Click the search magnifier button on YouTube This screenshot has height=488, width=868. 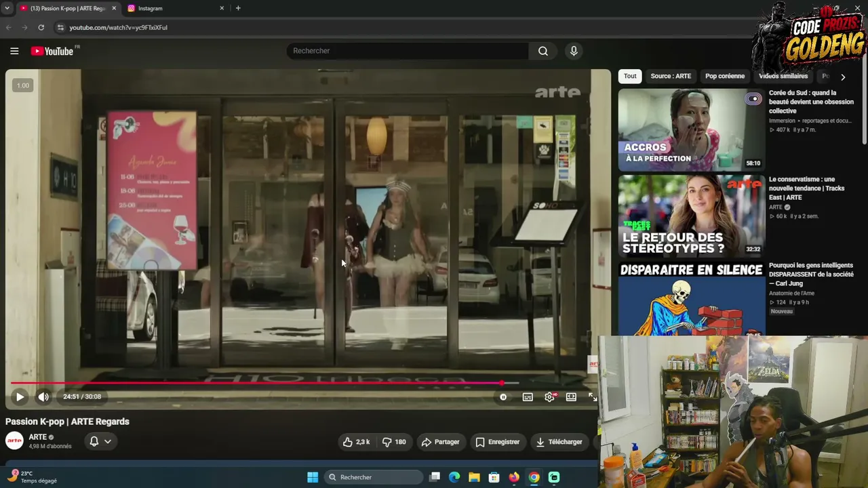tap(542, 51)
